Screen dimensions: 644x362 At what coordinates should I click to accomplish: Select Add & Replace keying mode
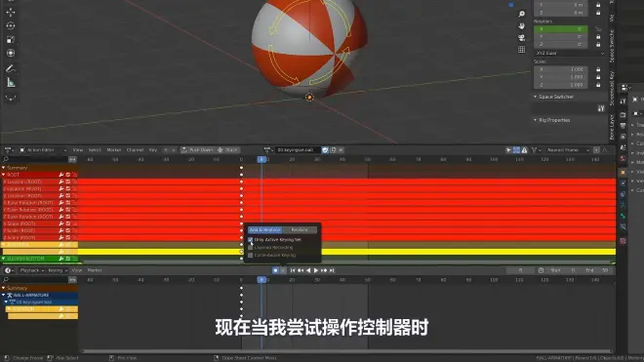(264, 229)
